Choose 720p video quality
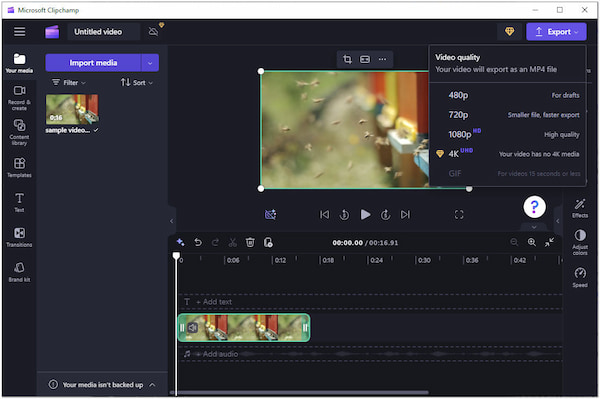 point(507,115)
